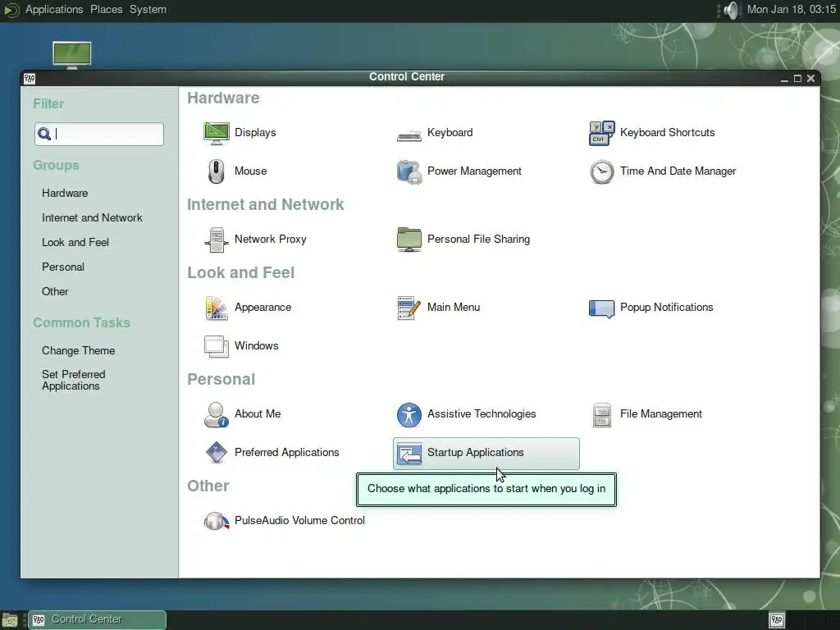Open the Main Menu editor icon
The height and width of the screenshot is (630, 840).
[x=409, y=308]
